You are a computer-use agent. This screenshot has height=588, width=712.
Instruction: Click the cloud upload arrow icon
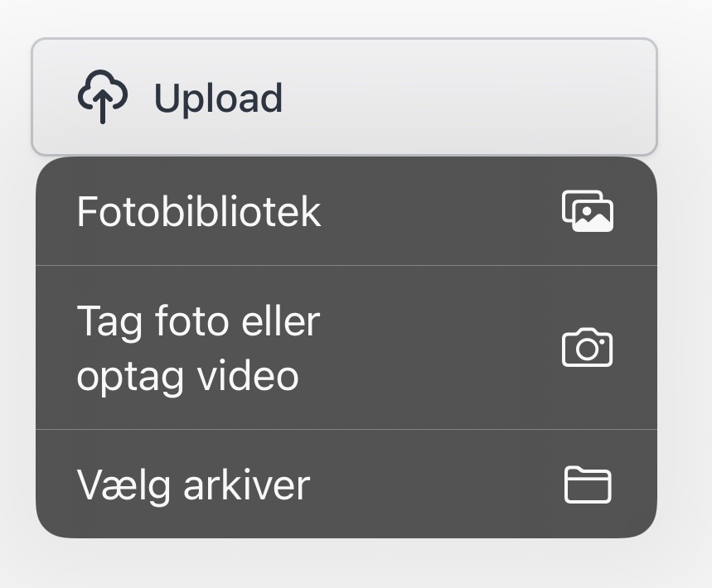tap(103, 96)
